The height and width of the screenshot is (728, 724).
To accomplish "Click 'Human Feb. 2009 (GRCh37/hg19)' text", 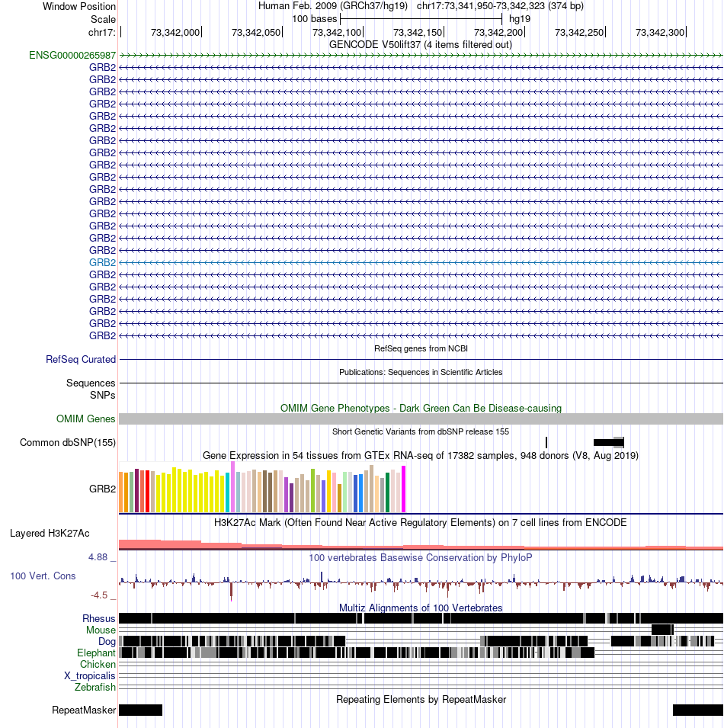I will [333, 6].
